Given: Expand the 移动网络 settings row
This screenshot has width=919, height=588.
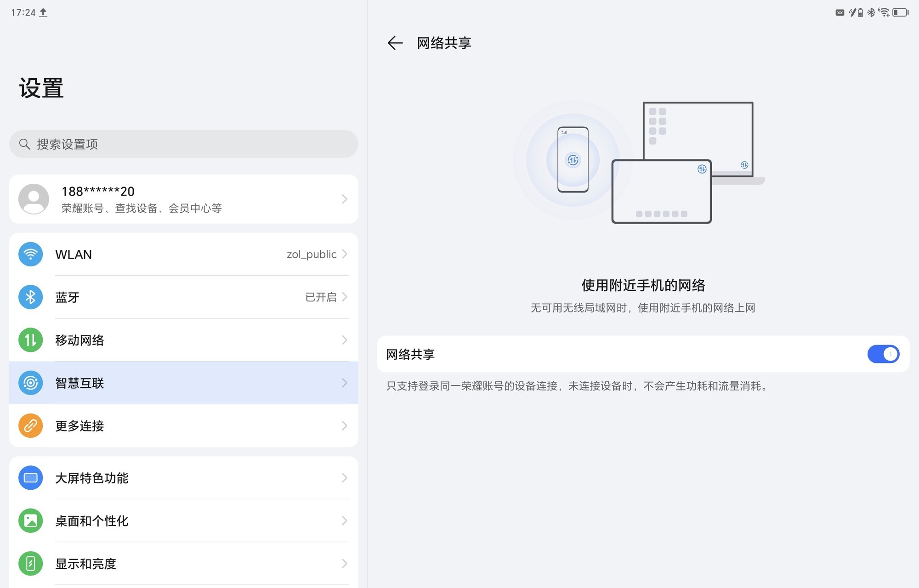Looking at the screenshot, I should click(184, 340).
